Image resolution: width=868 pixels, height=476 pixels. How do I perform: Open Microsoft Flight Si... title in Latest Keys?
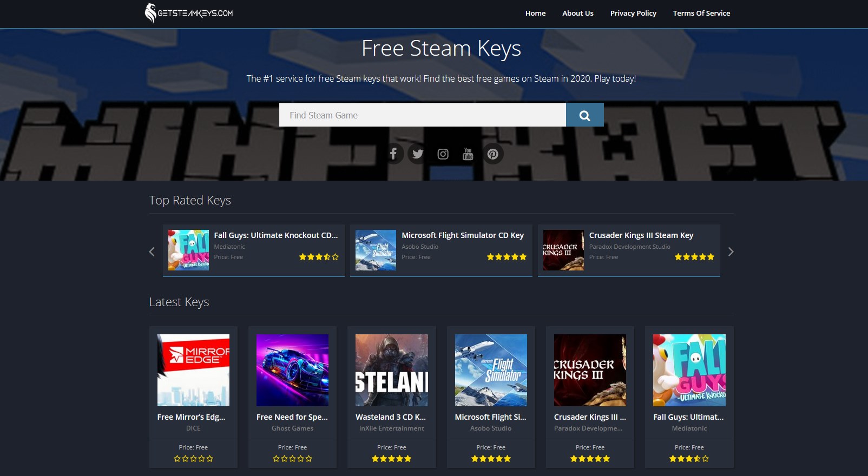click(490, 417)
